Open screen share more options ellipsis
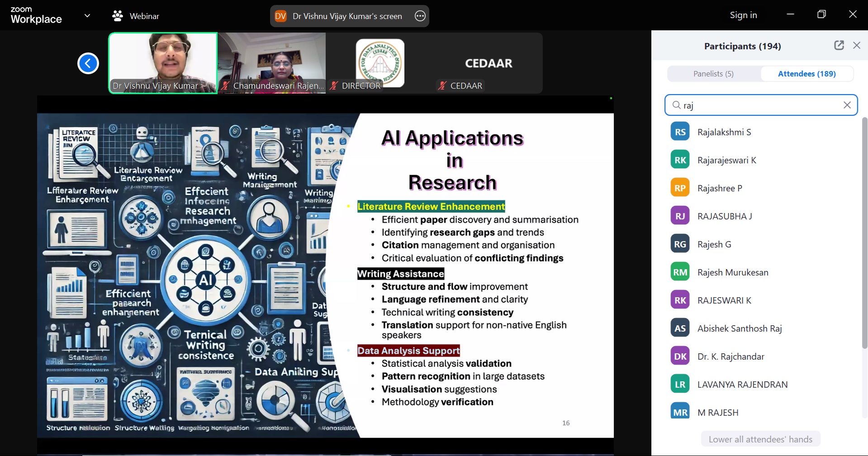This screenshot has height=456, width=868. pos(420,16)
